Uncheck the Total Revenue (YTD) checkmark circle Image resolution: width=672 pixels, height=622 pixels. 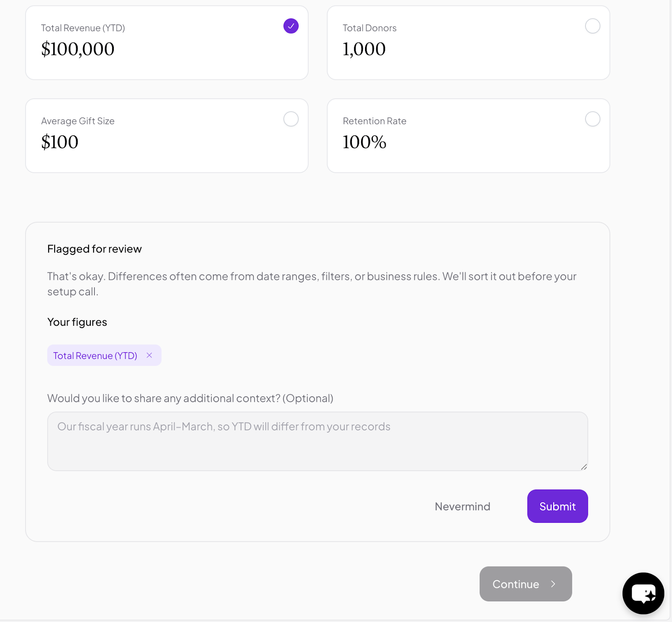point(291,26)
